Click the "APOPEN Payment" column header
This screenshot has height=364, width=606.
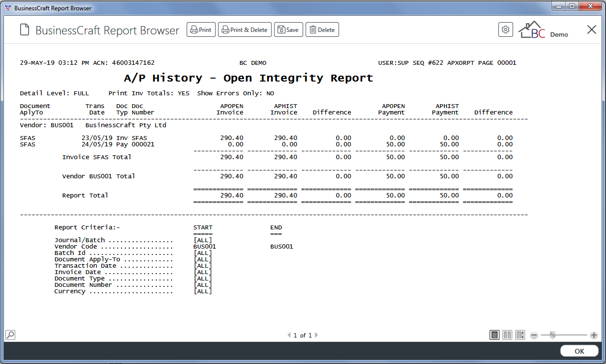click(x=392, y=109)
